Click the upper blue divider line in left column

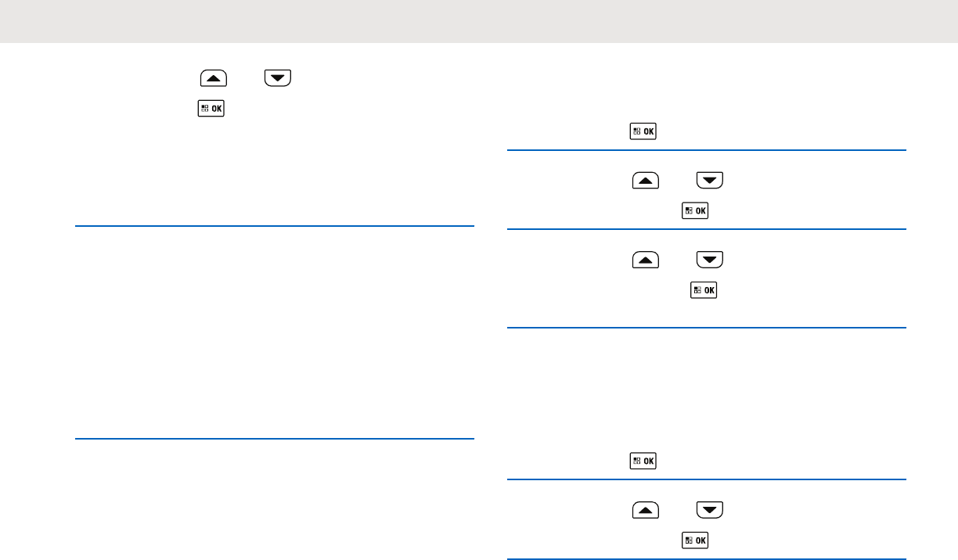coord(274,227)
